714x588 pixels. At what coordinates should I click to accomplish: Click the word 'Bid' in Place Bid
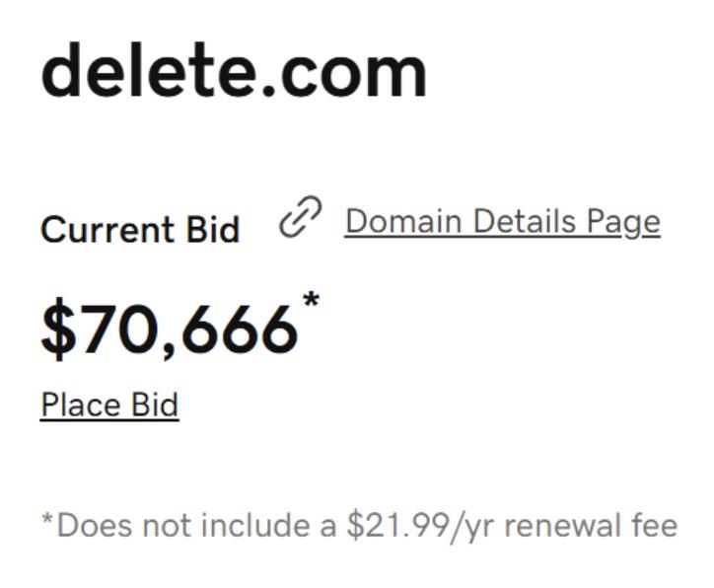[155, 404]
